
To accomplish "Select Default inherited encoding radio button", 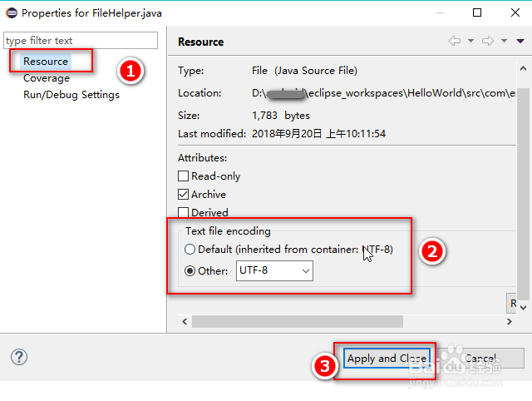I will pos(190,250).
